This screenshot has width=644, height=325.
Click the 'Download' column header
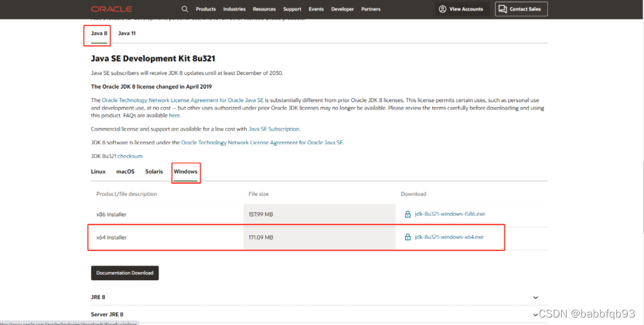click(414, 194)
